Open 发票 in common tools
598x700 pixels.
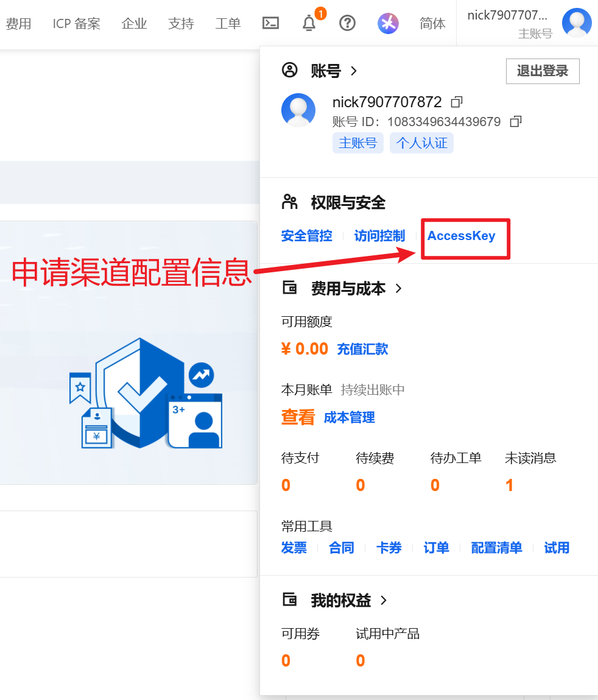point(294,548)
